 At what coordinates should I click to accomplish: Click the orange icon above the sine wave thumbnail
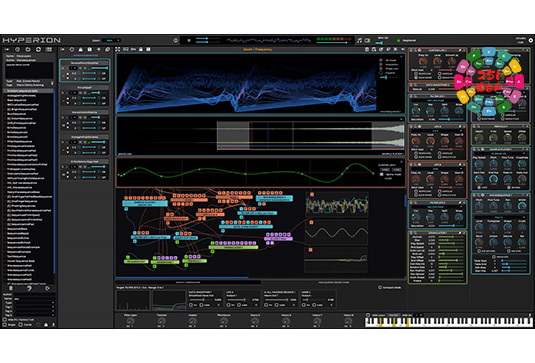[x=311, y=222]
